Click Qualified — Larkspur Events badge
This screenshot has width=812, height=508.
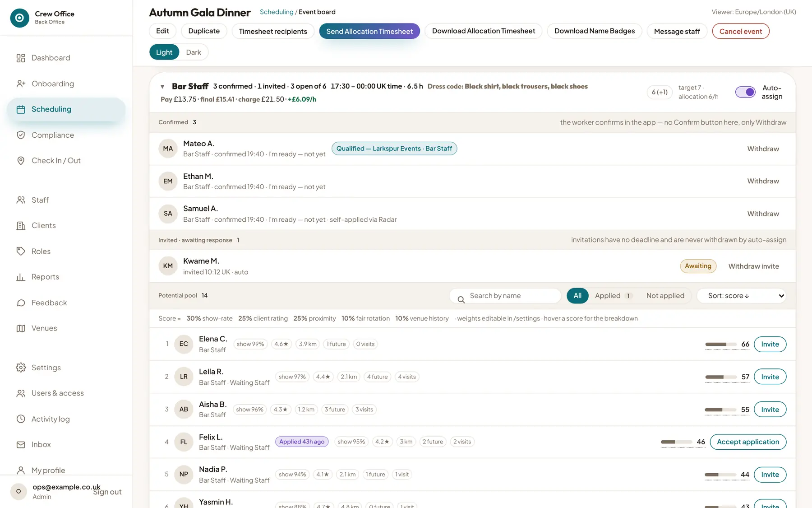[x=394, y=149]
